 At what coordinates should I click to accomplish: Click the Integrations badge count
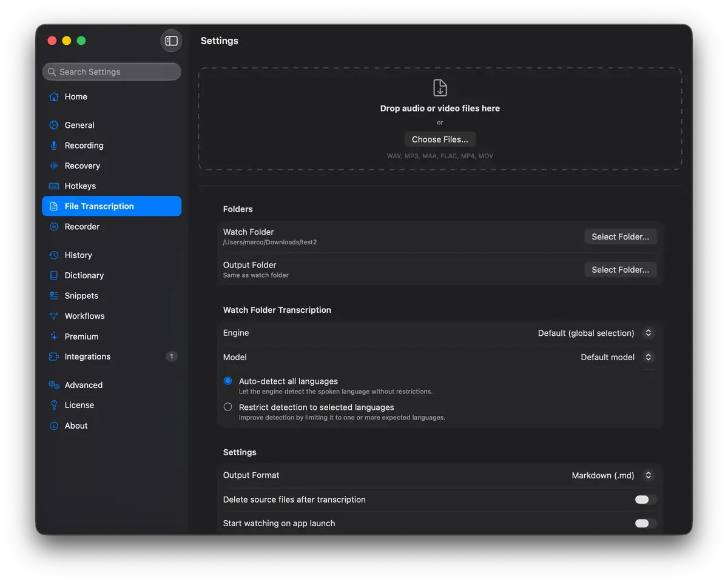172,356
